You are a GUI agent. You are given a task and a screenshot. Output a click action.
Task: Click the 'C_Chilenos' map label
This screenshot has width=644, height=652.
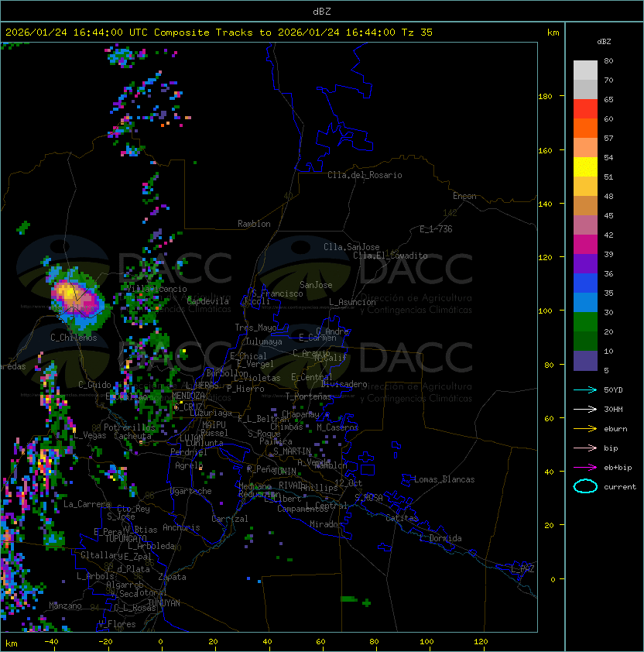tap(74, 338)
